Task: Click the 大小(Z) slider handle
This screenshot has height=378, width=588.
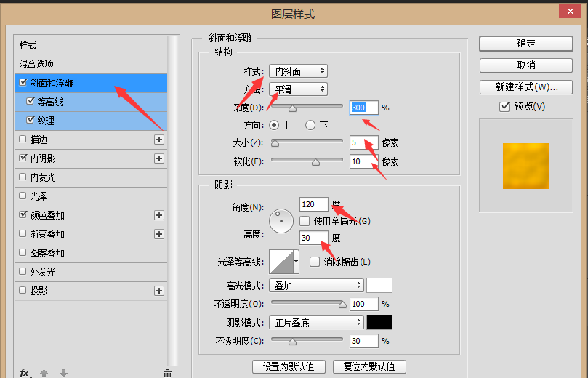Action: pos(275,143)
